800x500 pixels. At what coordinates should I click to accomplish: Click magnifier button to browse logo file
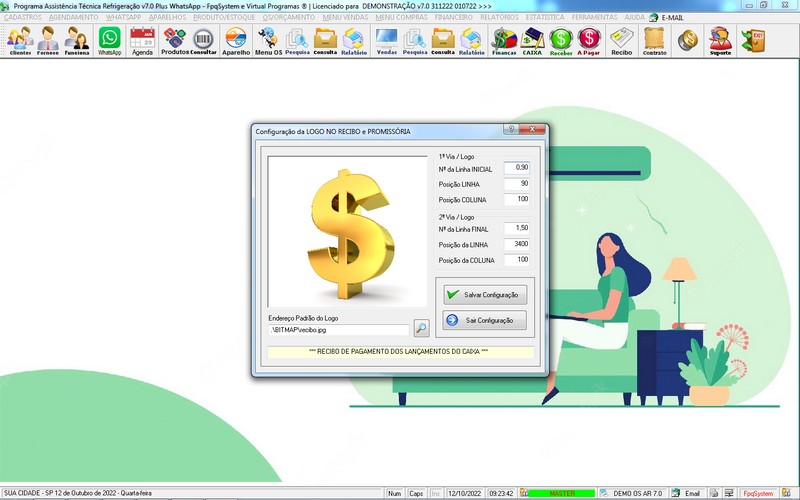coord(421,328)
